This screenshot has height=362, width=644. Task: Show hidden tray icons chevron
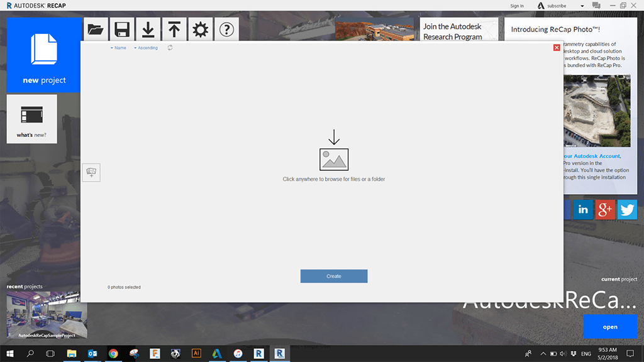[543, 354]
